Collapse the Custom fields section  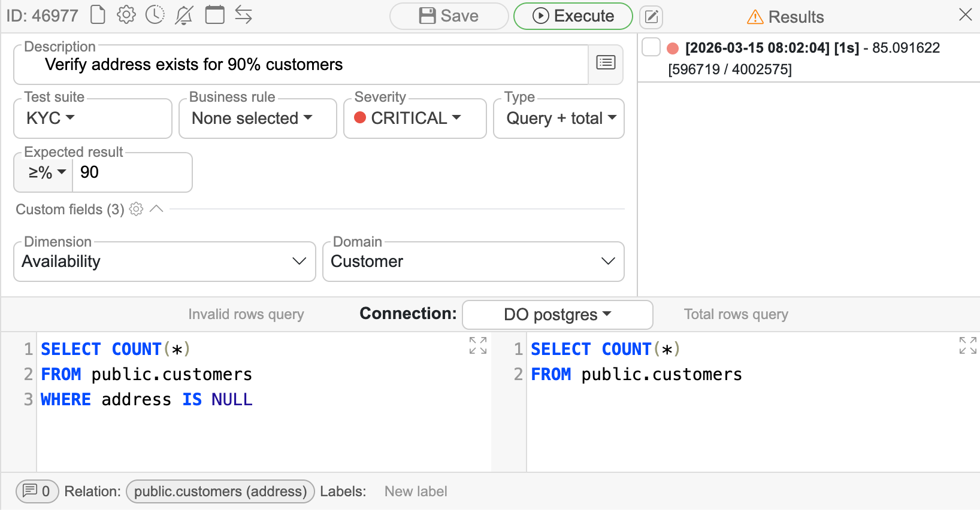[x=156, y=209]
